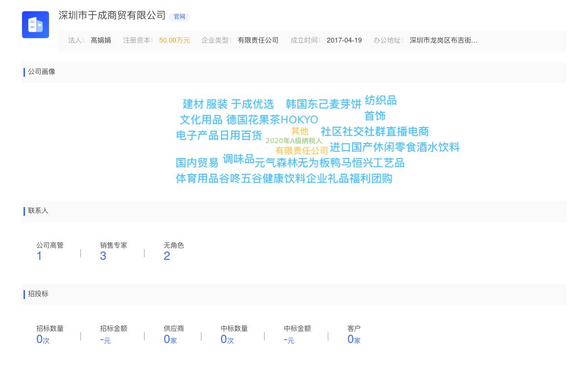Click 中标数量 value 0次
Screen dimensions: 588x368
tap(227, 339)
